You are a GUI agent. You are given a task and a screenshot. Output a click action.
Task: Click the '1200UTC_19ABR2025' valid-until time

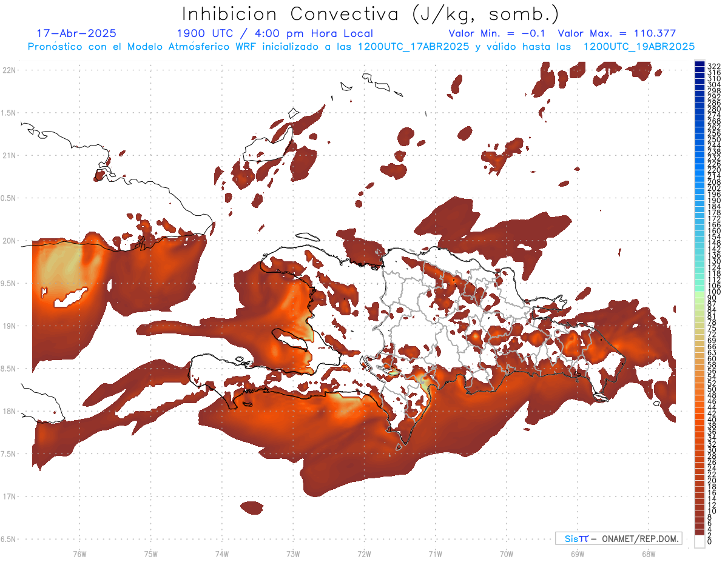639,47
